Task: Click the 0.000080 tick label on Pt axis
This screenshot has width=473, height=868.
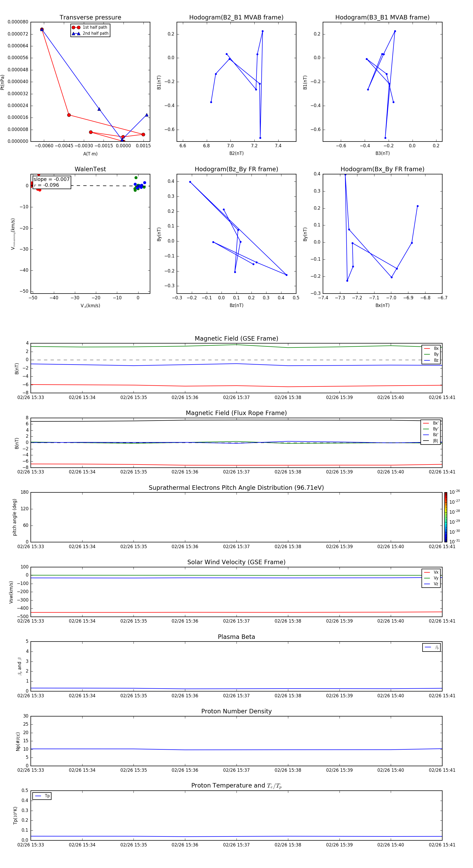Action: click(x=18, y=22)
